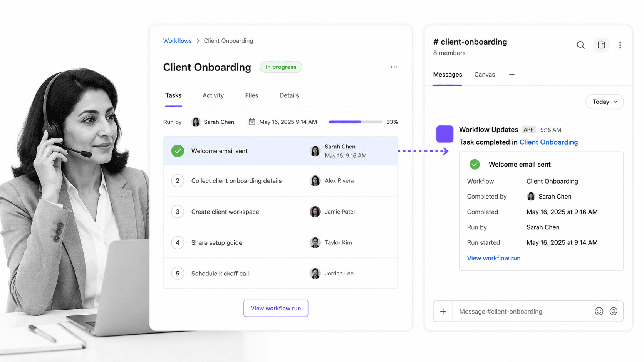
Task: Click the 9:16 AM message timestamp
Action: point(550,130)
